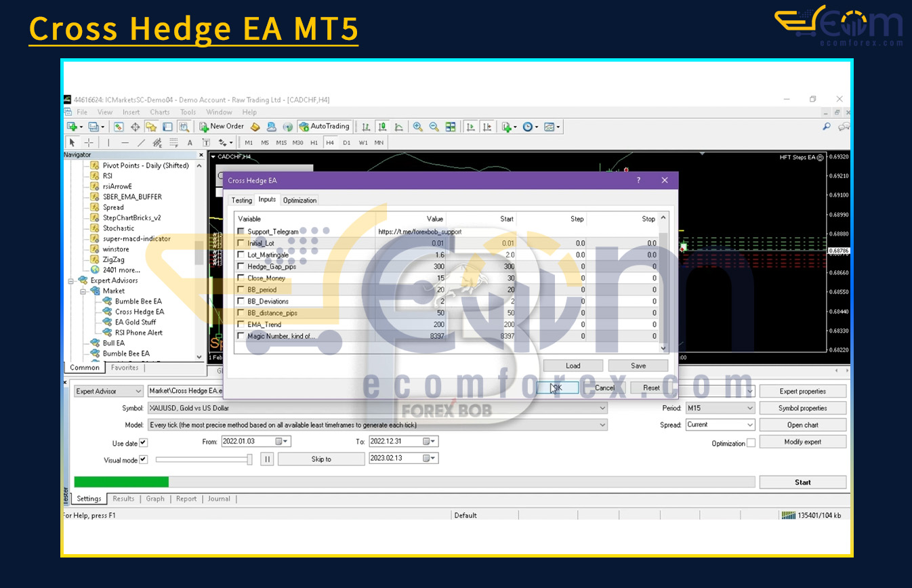This screenshot has width=912, height=588.
Task: Select the vertical line drawing tool
Action: click(x=108, y=142)
